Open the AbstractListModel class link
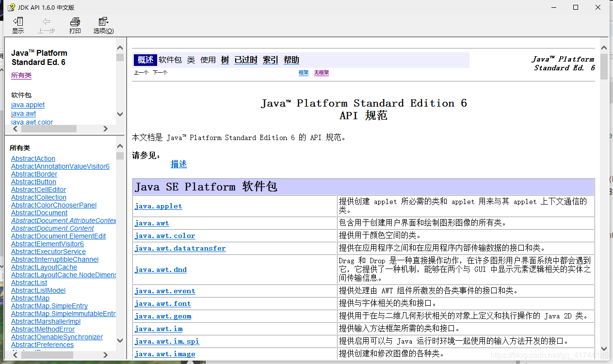The image size is (613, 364). 38,290
